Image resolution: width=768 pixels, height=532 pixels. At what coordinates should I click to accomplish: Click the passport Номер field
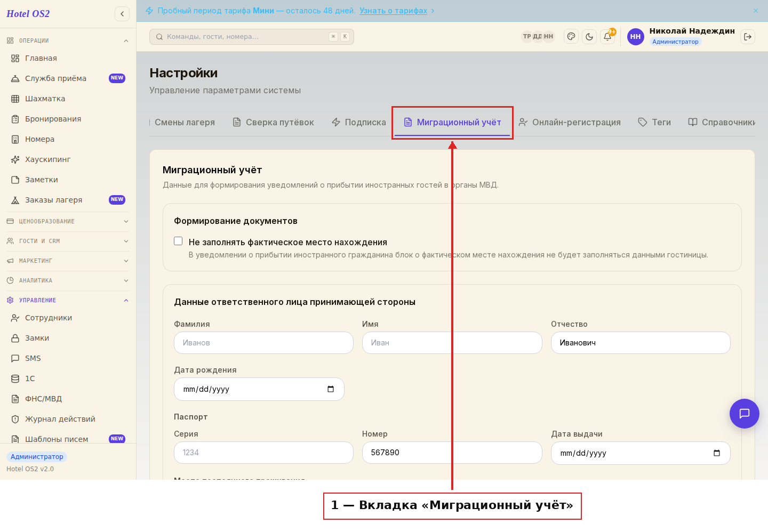coord(452,453)
